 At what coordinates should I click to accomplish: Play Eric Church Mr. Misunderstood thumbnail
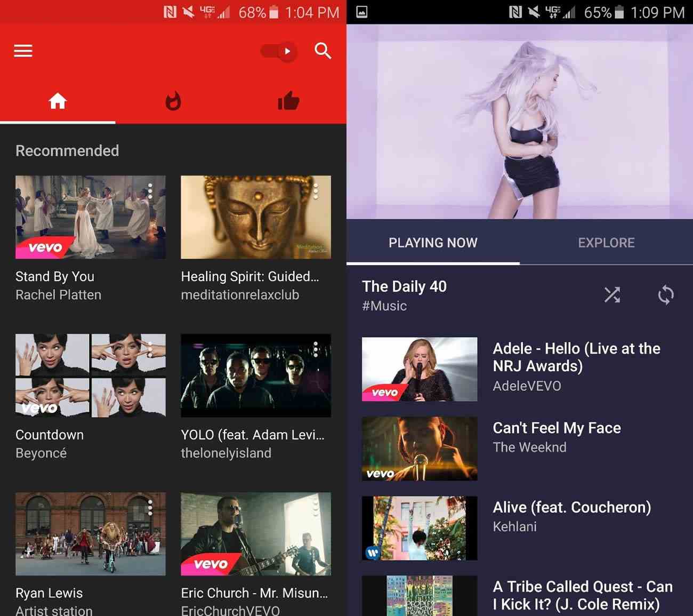click(256, 534)
